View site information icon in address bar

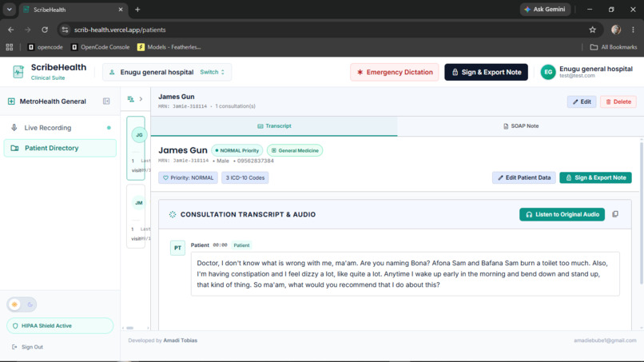coord(65,30)
